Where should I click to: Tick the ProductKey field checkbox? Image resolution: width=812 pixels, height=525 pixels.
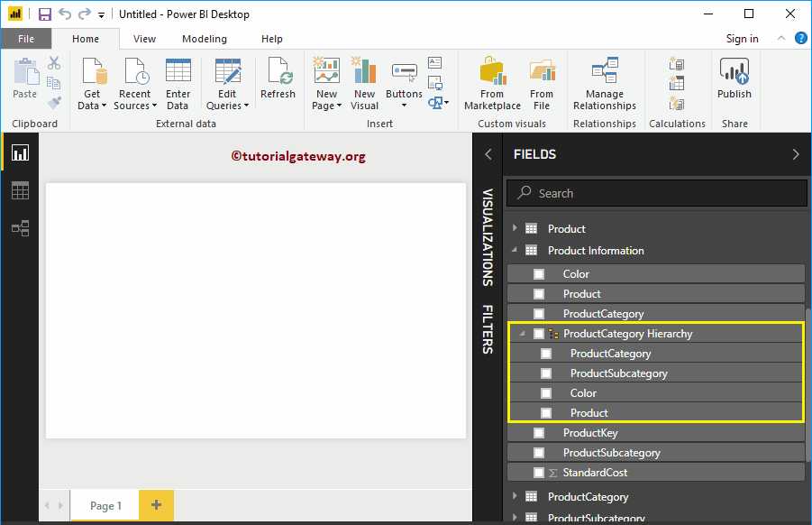pyautogui.click(x=539, y=433)
